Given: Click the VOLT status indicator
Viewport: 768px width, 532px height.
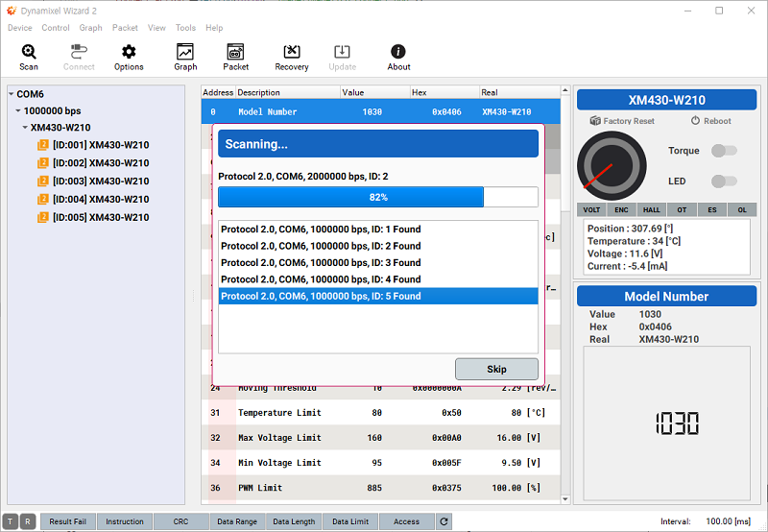Looking at the screenshot, I should [x=591, y=209].
